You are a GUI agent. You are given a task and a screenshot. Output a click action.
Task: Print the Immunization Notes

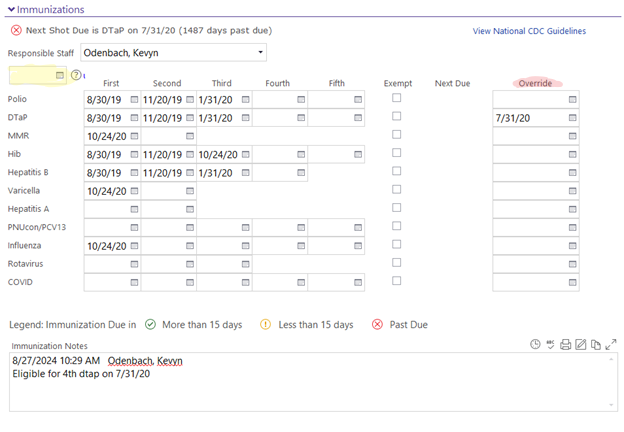[565, 344]
